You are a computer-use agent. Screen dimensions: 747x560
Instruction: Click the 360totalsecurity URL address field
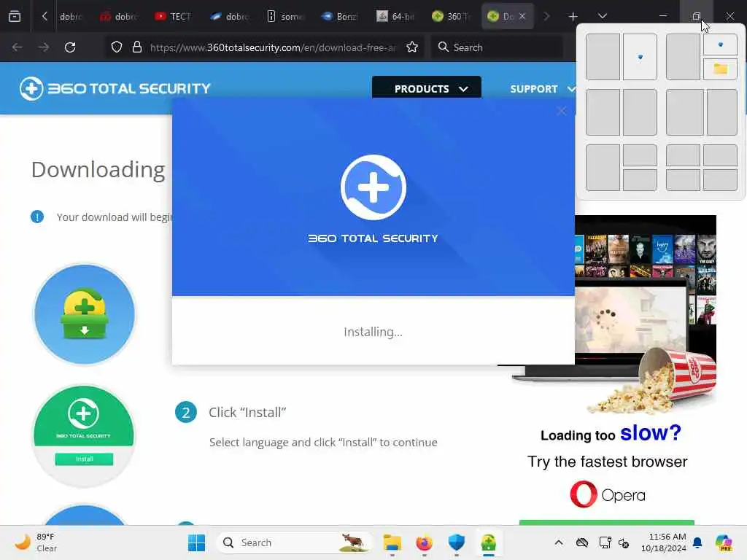click(273, 47)
